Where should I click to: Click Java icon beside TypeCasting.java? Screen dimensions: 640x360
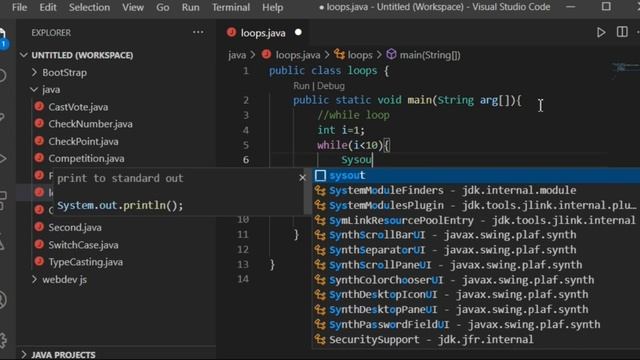click(x=39, y=262)
